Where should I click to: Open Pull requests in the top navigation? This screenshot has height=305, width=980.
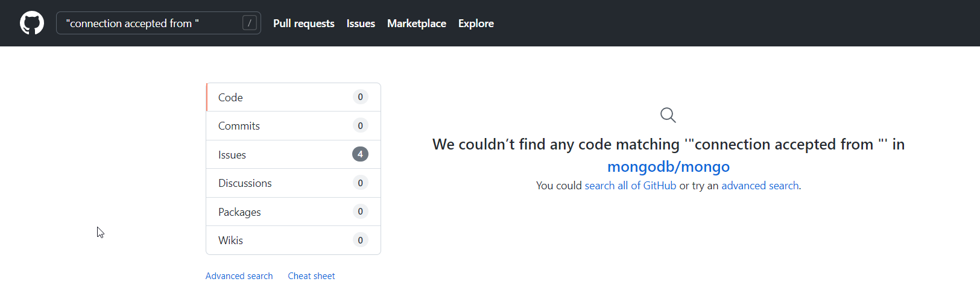pyautogui.click(x=303, y=24)
